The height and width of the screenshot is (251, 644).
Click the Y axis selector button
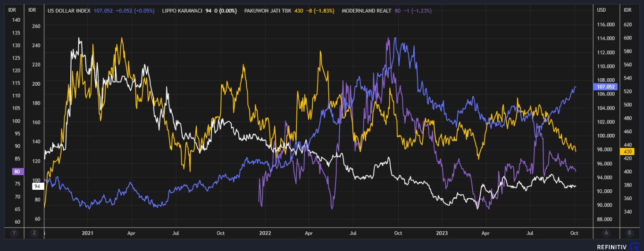point(14,233)
